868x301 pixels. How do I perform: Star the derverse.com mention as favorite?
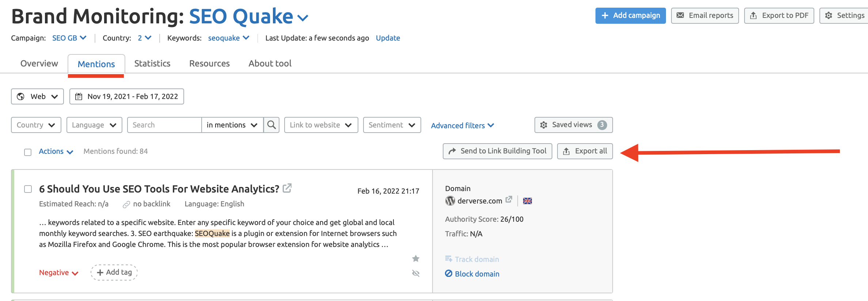click(416, 259)
